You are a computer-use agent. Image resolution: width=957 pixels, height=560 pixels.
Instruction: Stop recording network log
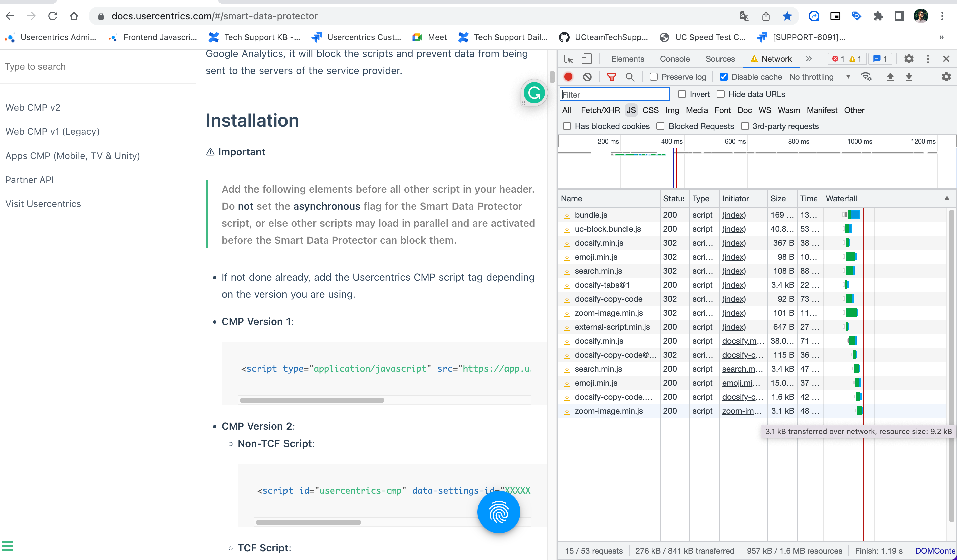tap(568, 77)
